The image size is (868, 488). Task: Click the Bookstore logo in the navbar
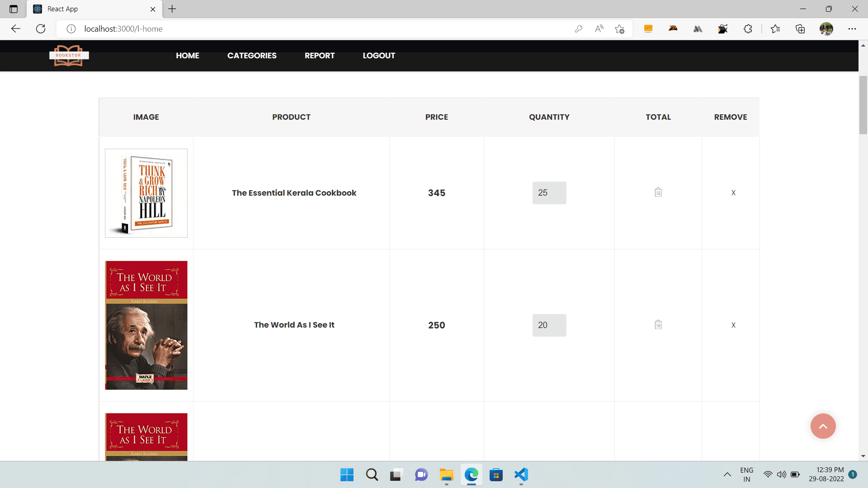click(69, 56)
